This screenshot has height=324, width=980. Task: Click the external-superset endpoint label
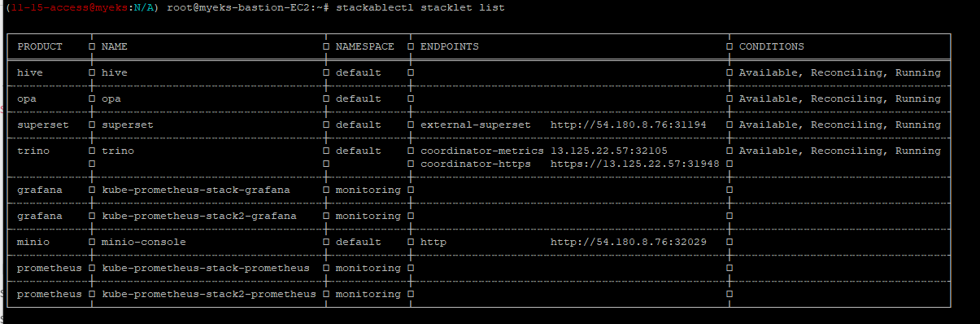click(476, 125)
